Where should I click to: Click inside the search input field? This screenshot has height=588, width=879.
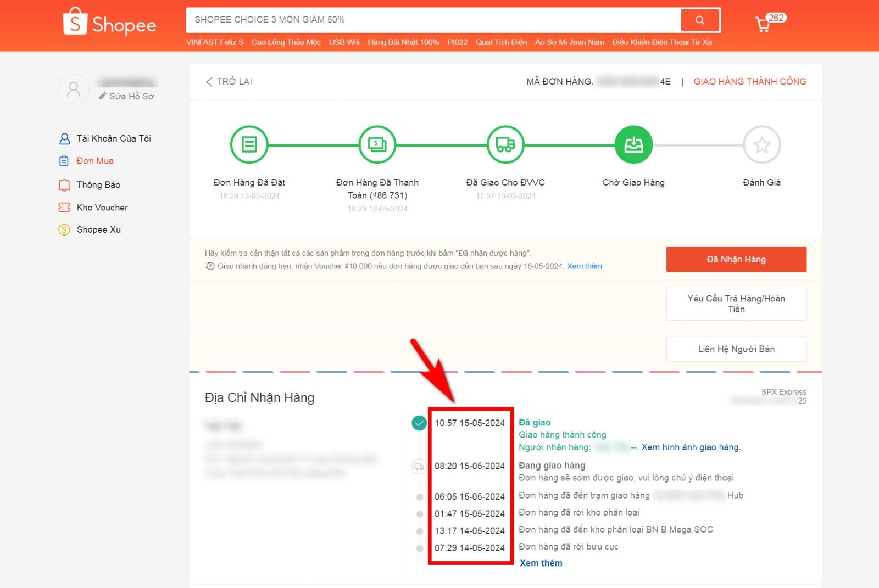(x=385, y=20)
